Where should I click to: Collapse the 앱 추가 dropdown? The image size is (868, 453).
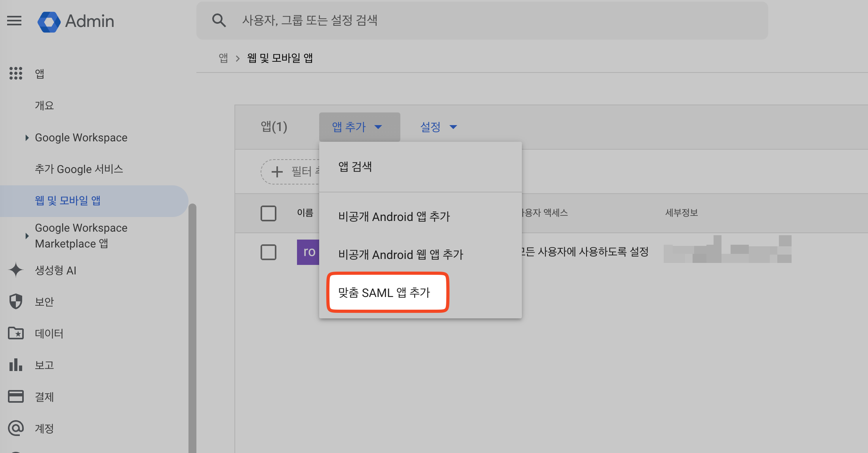[359, 127]
